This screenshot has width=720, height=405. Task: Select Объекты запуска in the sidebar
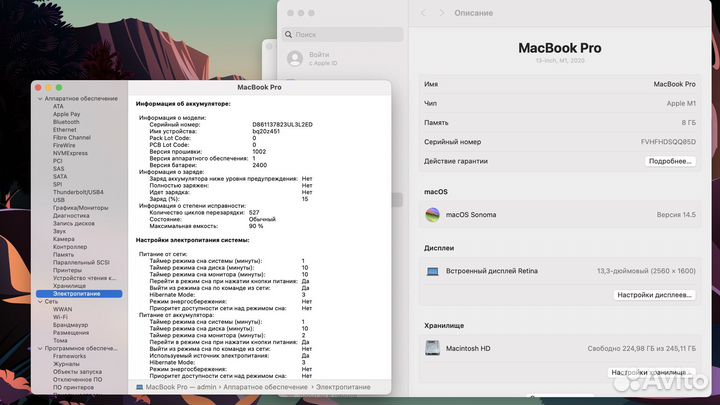pos(77,371)
